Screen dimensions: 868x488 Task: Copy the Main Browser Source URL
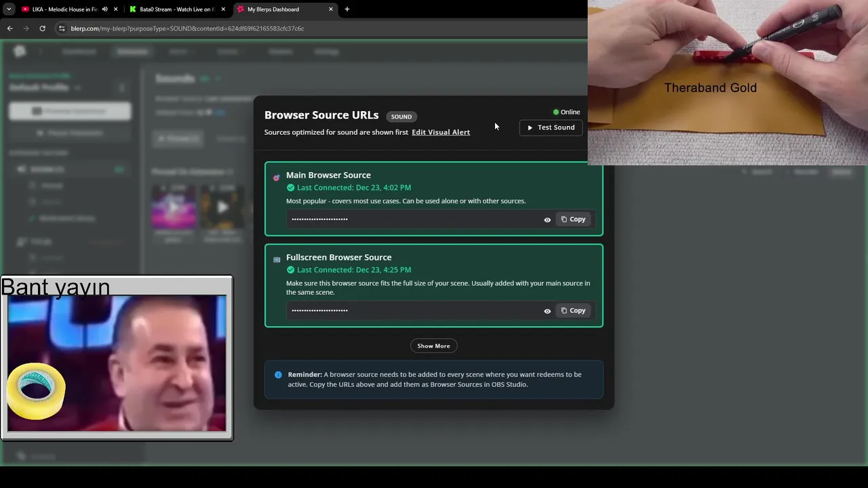[573, 219]
